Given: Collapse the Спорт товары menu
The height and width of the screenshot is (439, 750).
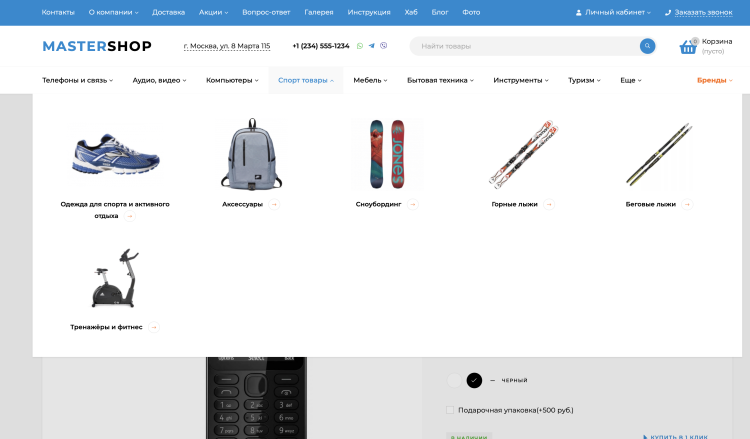Looking at the screenshot, I should pyautogui.click(x=306, y=80).
